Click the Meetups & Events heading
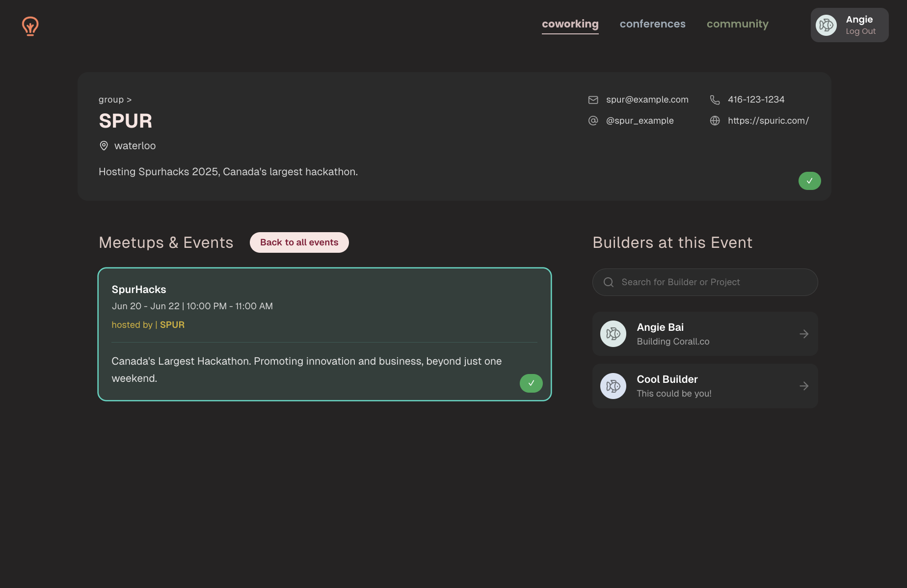The height and width of the screenshot is (588, 907). tap(166, 242)
